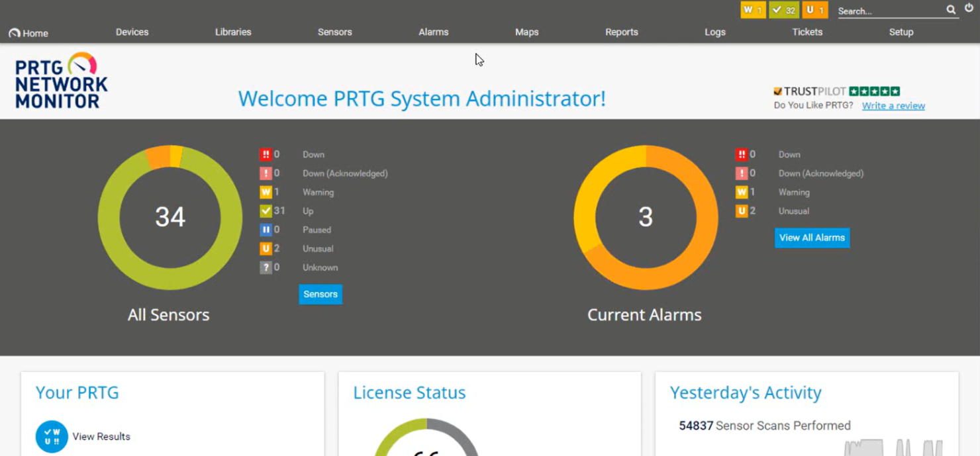Open the Logs menu
The image size is (980, 456).
point(714,32)
